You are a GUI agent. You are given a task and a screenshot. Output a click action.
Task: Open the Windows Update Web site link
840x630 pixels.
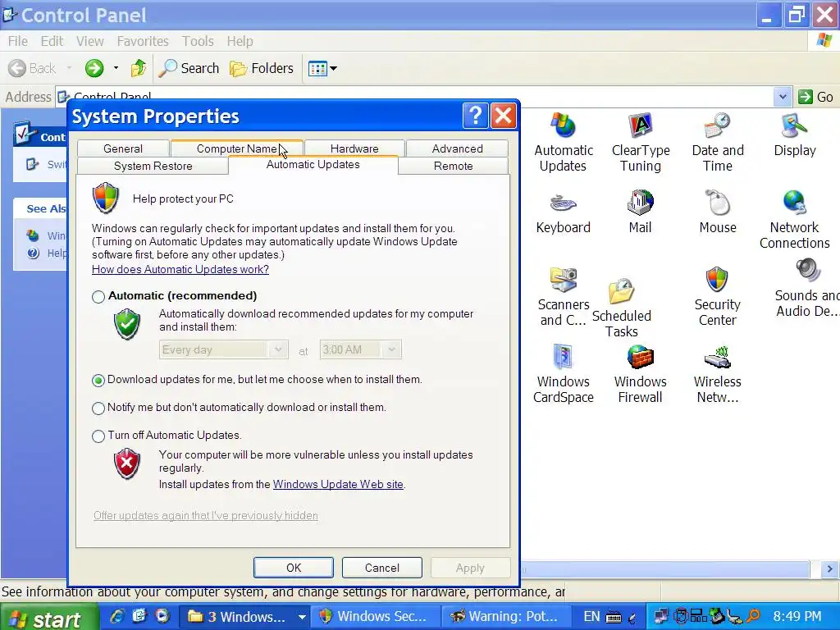click(x=338, y=484)
